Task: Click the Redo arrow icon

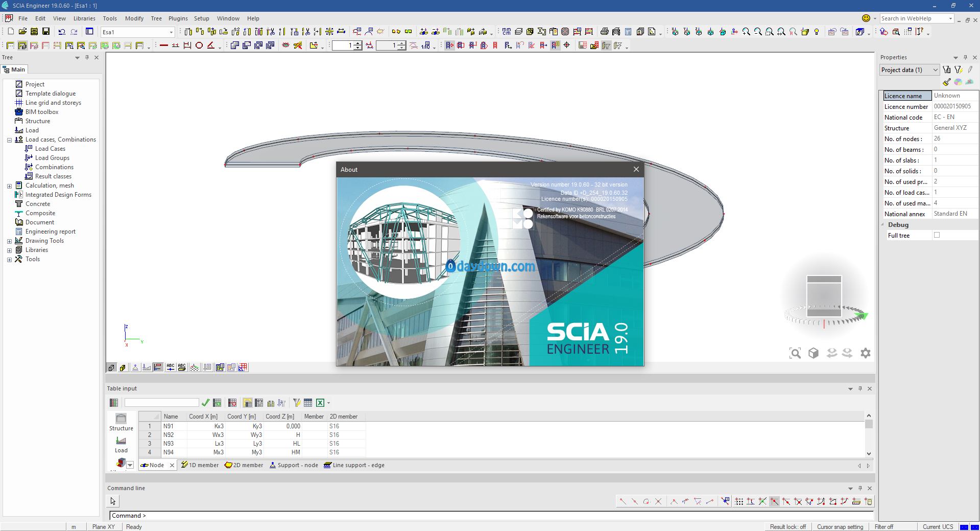Action: coord(74,32)
